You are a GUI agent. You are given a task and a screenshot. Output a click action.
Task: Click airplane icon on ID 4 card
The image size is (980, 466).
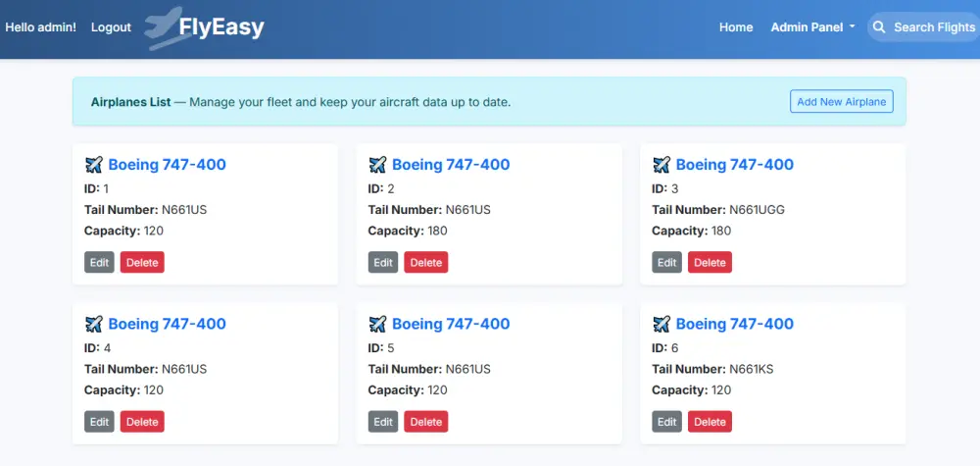point(94,324)
